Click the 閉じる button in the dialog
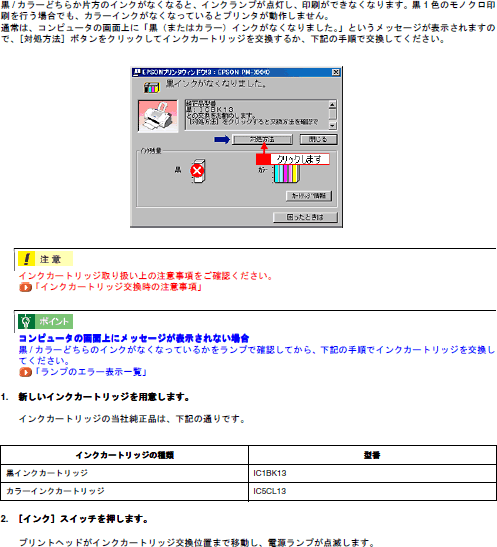Screen dimensions: 497x547 (318, 140)
